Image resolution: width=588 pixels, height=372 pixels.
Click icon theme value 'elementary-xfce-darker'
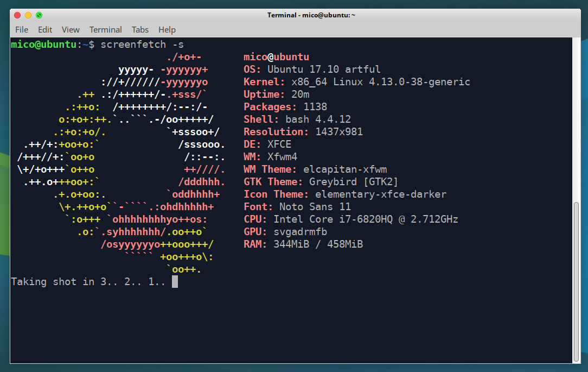[x=381, y=194]
